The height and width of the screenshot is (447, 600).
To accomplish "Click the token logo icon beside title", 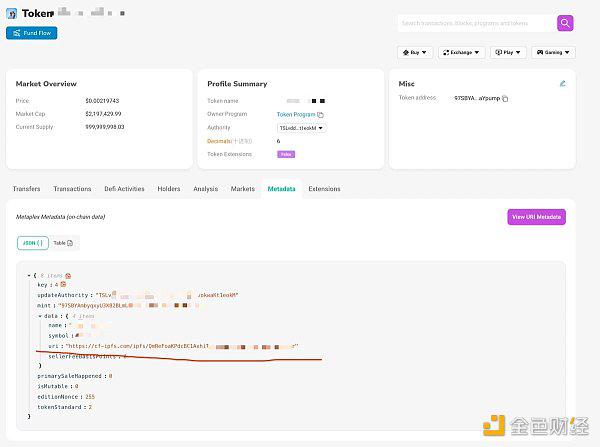I will click(x=11, y=14).
